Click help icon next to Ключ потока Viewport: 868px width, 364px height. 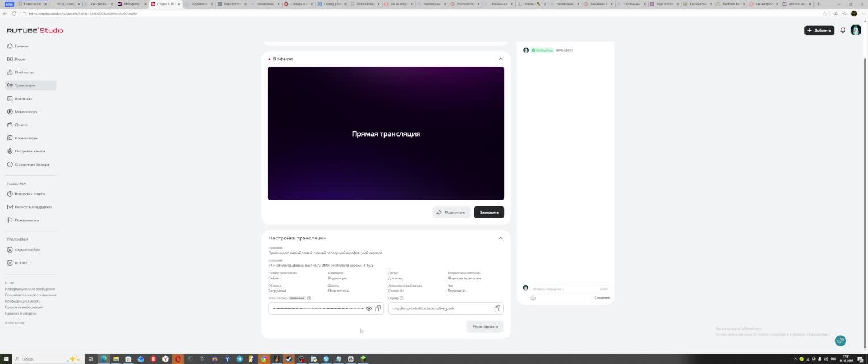point(309,298)
